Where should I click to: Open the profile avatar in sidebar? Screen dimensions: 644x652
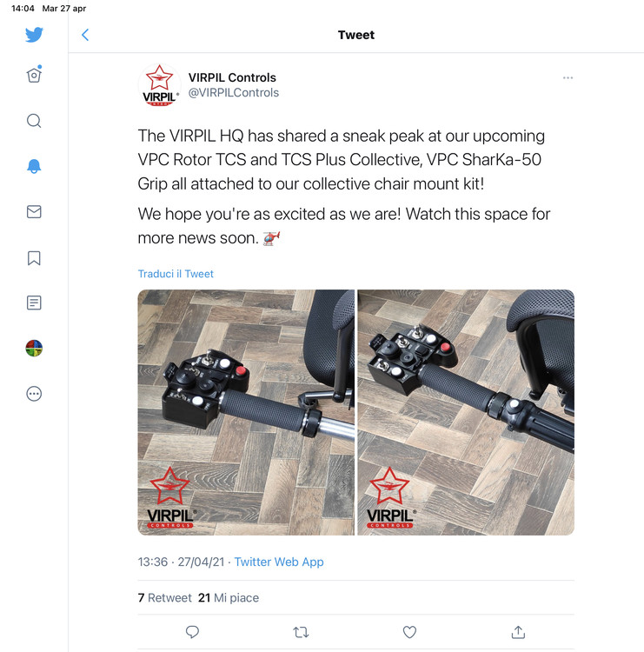click(34, 348)
